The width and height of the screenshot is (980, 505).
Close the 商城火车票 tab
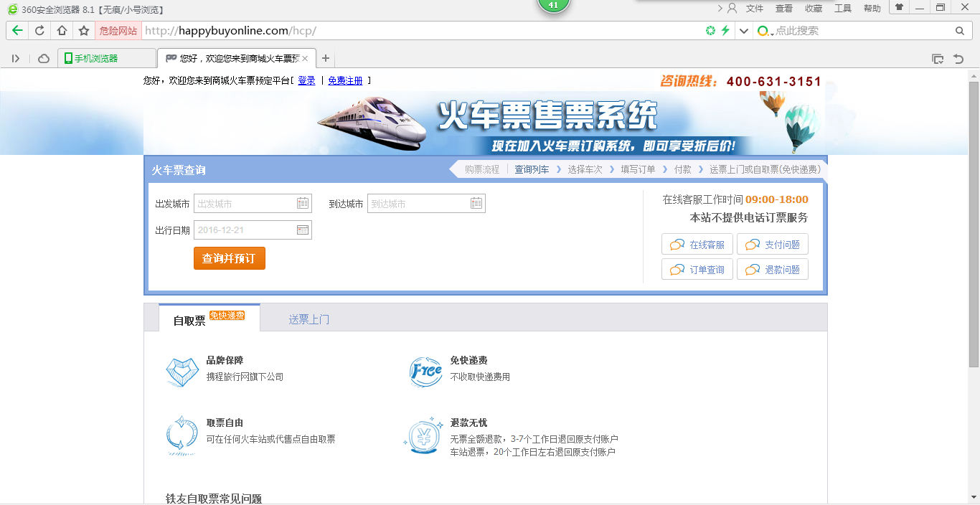pos(305,59)
